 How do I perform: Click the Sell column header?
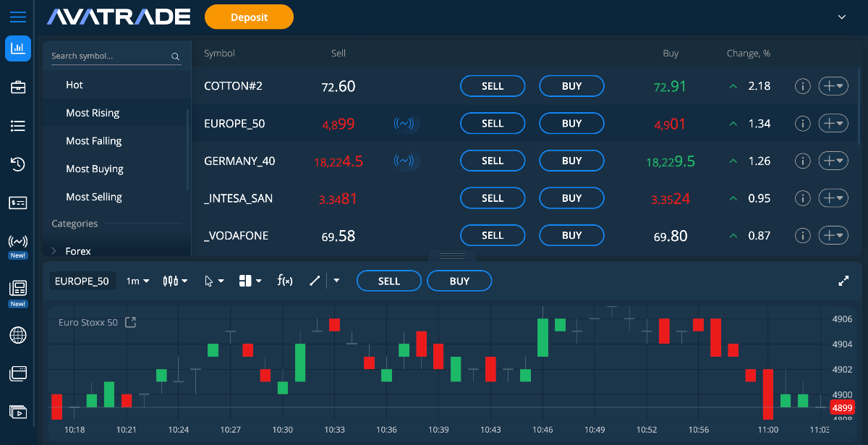tap(339, 54)
